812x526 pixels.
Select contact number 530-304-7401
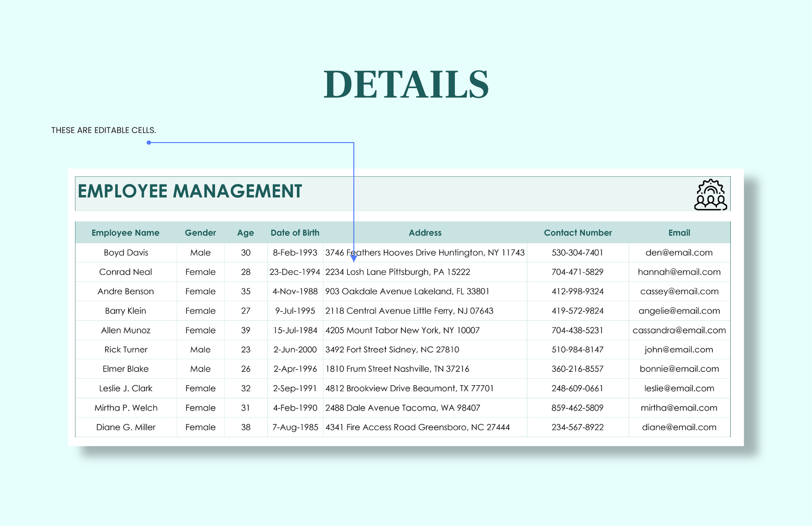578,253
